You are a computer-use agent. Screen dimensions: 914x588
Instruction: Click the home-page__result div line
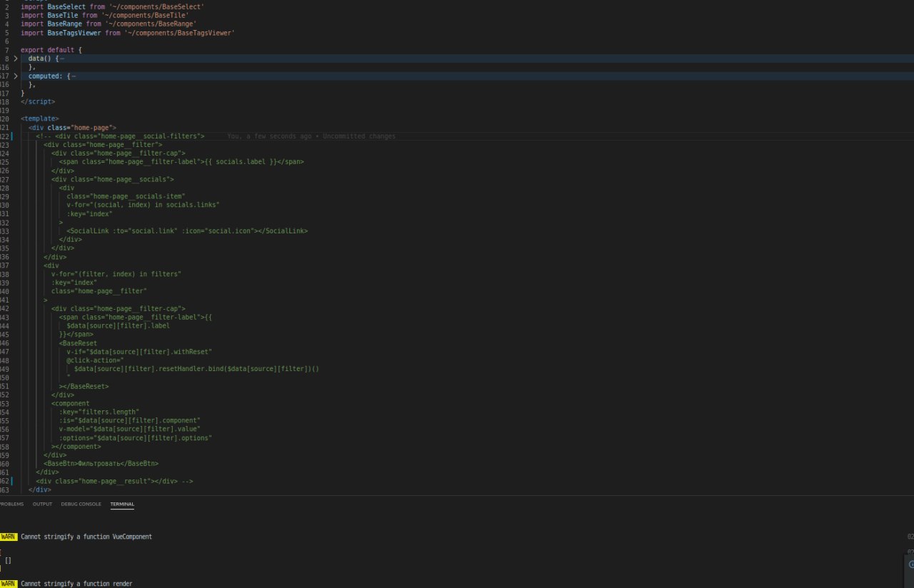click(x=115, y=481)
